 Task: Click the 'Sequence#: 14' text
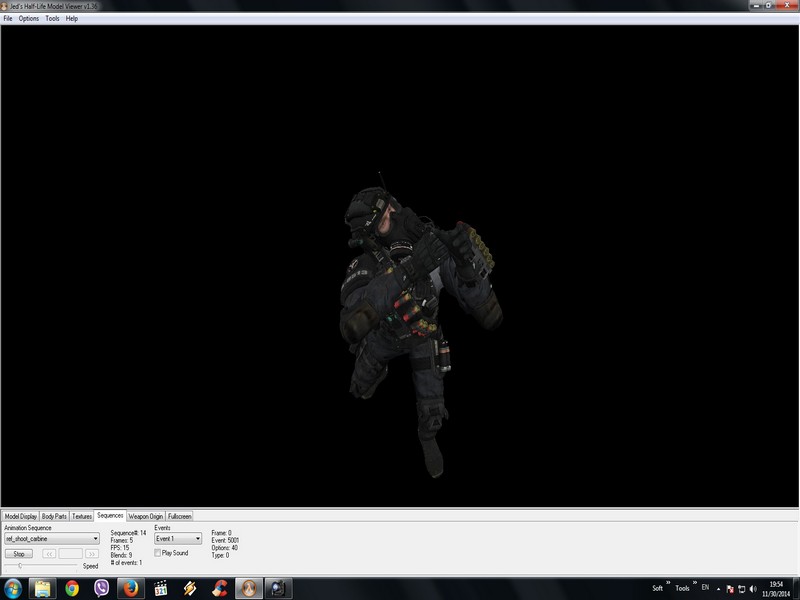[x=128, y=533]
